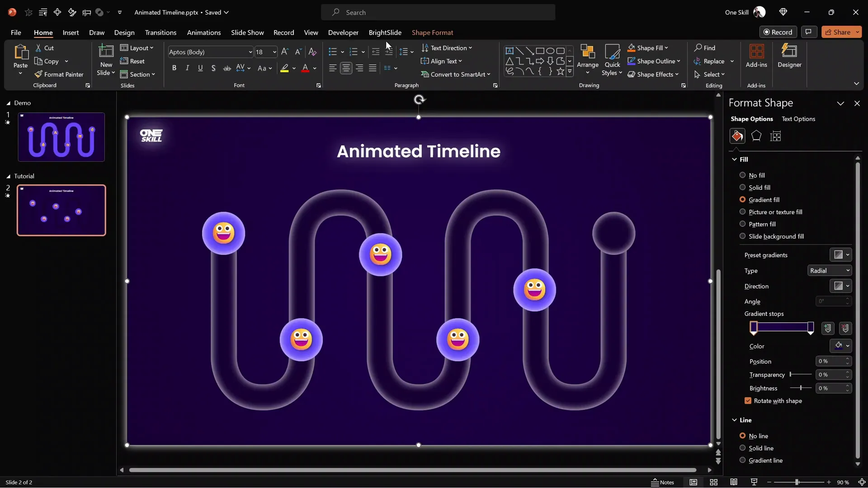This screenshot has width=868, height=488.
Task: Adjust the Transparency slider
Action: (801, 375)
